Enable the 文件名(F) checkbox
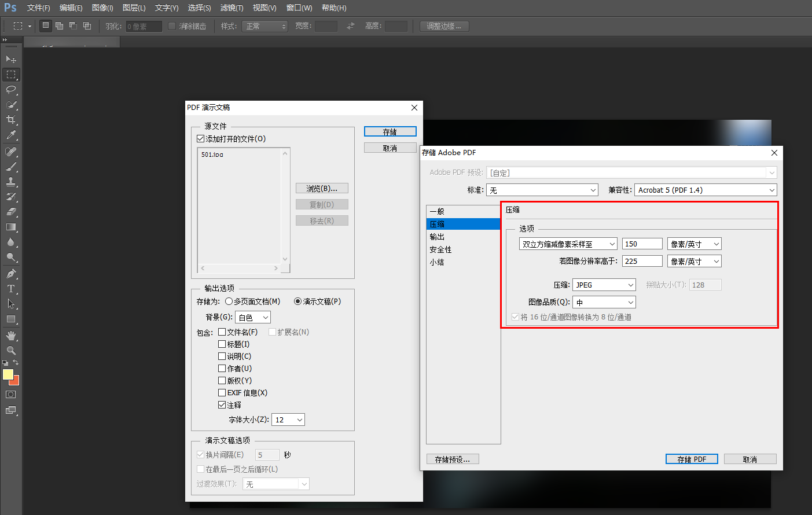This screenshot has width=812, height=515. (222, 332)
